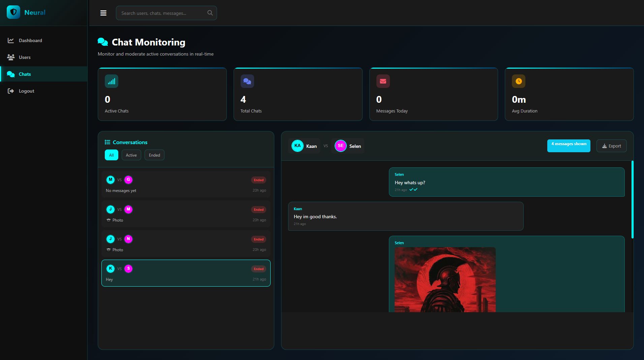Click the Users group icon
Screen dimensions: 644x360
tap(11, 57)
